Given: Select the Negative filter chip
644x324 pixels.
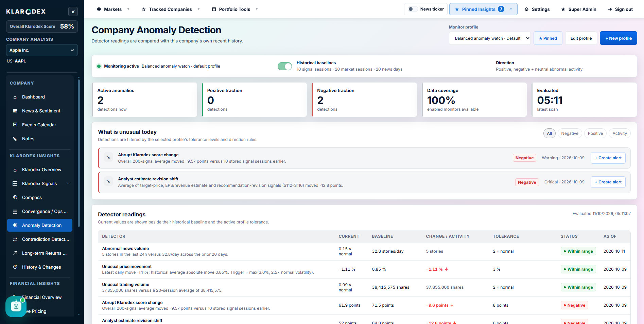Looking at the screenshot, I should click(570, 133).
